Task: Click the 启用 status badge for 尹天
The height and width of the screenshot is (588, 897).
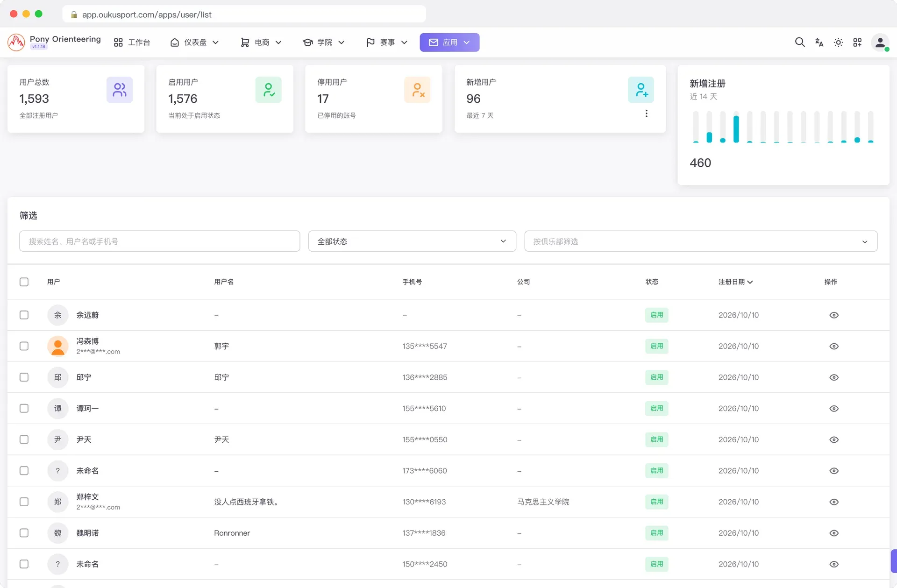Action: 656,439
